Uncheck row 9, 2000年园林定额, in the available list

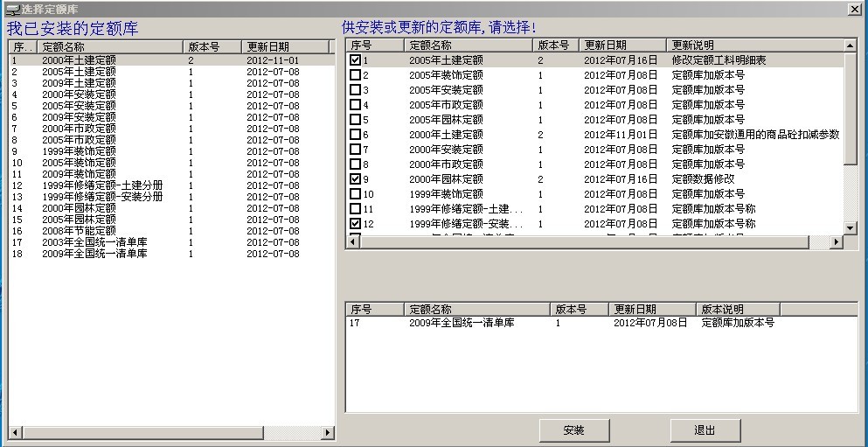click(x=355, y=179)
